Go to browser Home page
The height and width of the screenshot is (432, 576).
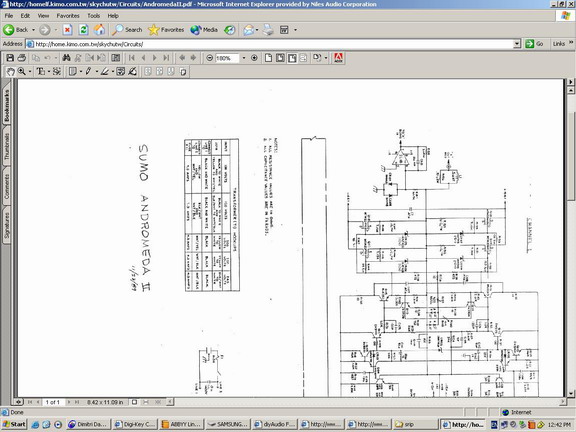99,30
